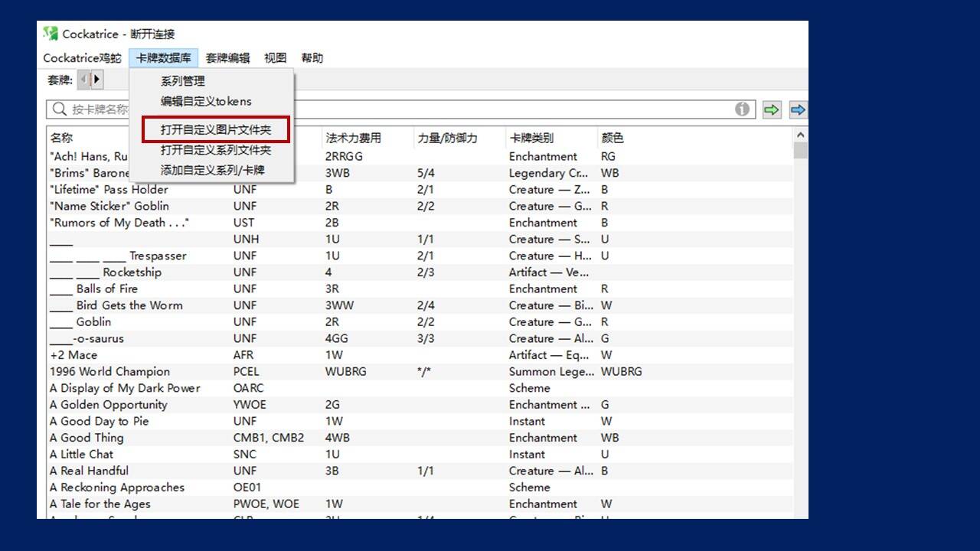
Task: Select 打开自定义图片文件夹 menu entry
Action: point(215,130)
